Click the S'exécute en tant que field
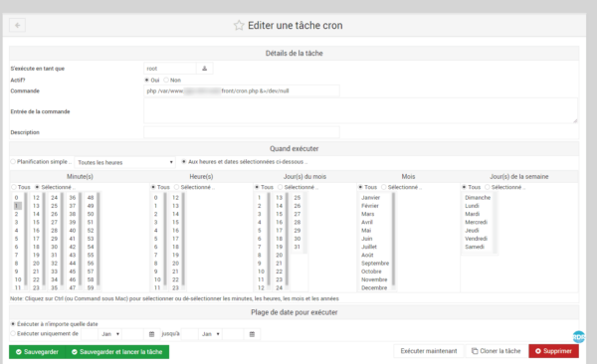Image resolution: width=597 pixels, height=364 pixels. 170,69
